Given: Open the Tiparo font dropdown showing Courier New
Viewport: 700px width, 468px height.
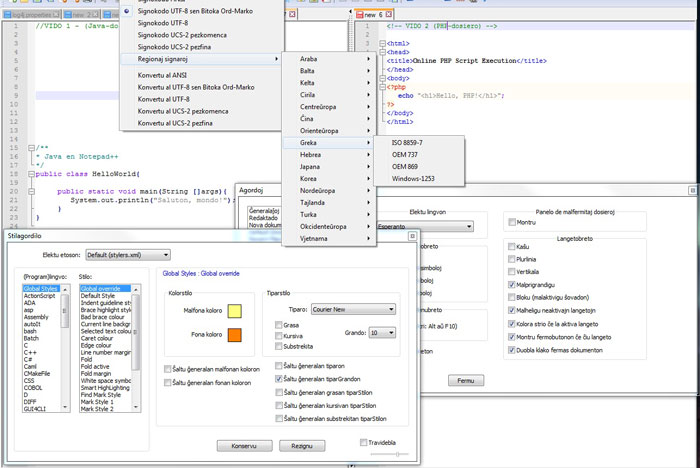Looking at the screenshot, I should 353,309.
